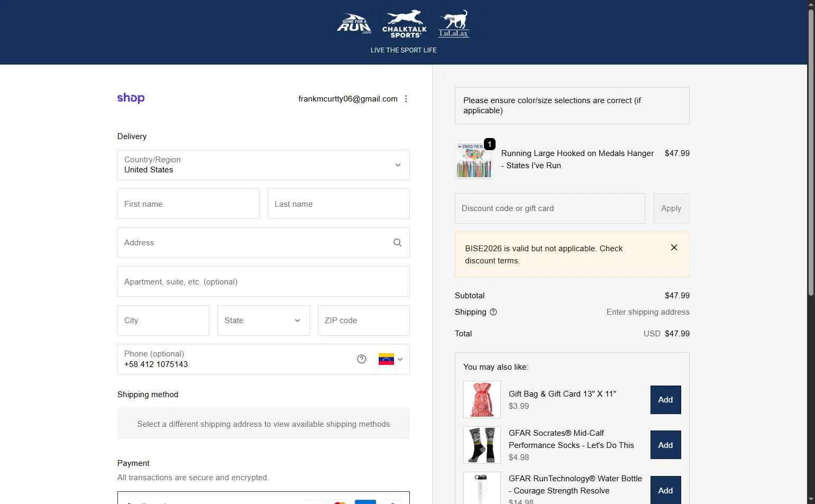Click the Apartment, suite field
815x504 pixels.
tap(263, 281)
